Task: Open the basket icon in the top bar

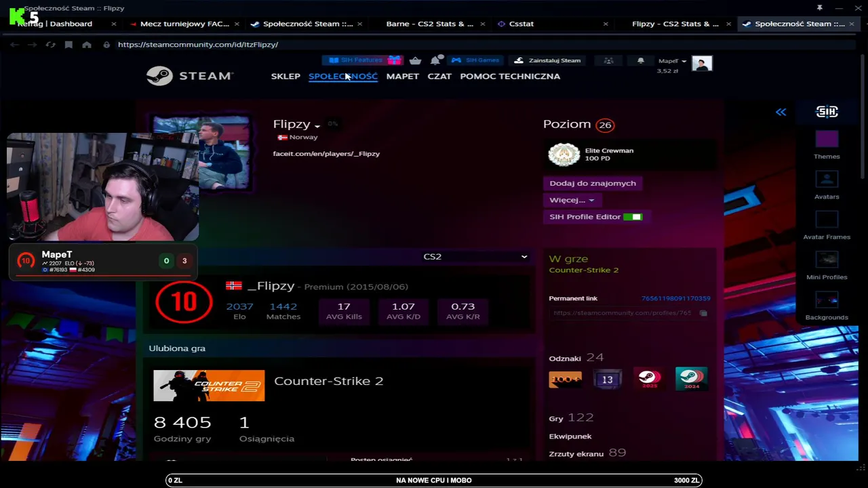Action: pos(415,60)
